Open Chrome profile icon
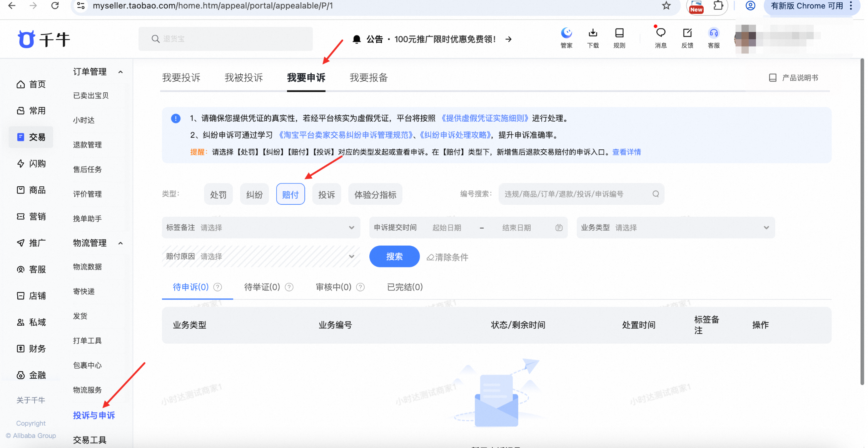 pos(750,6)
